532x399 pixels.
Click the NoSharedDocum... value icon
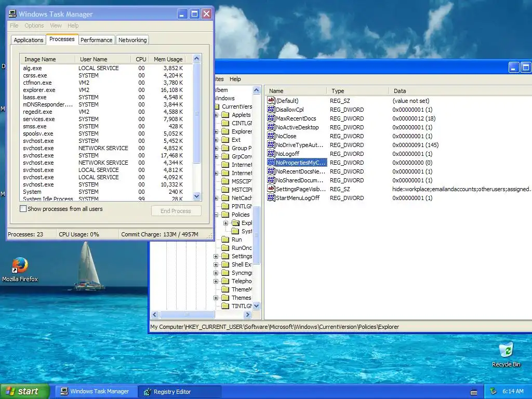(x=271, y=180)
